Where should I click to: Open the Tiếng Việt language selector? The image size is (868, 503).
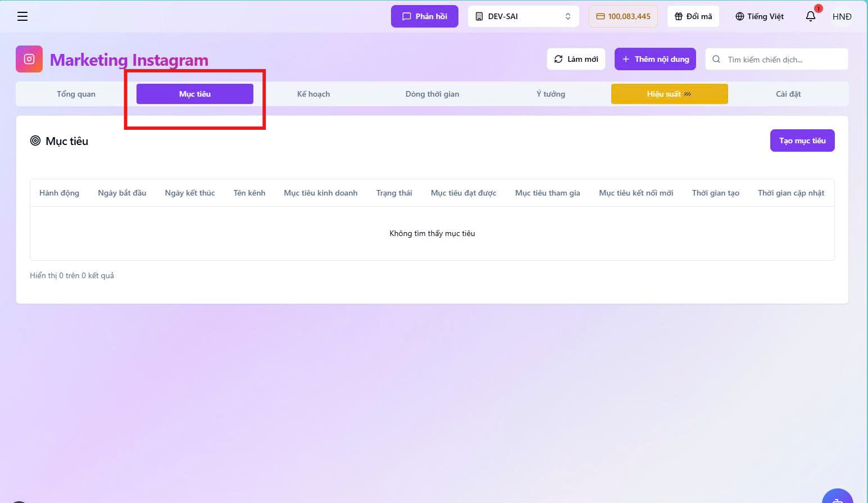coord(760,16)
